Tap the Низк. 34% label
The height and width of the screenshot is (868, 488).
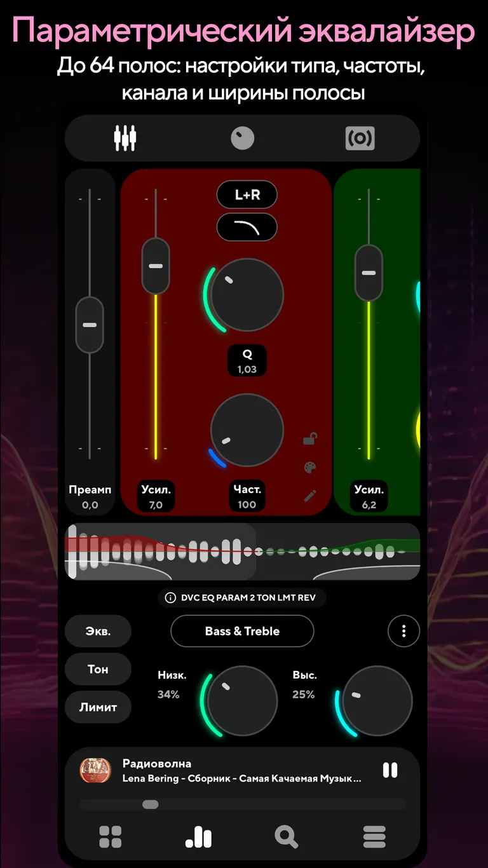(172, 685)
